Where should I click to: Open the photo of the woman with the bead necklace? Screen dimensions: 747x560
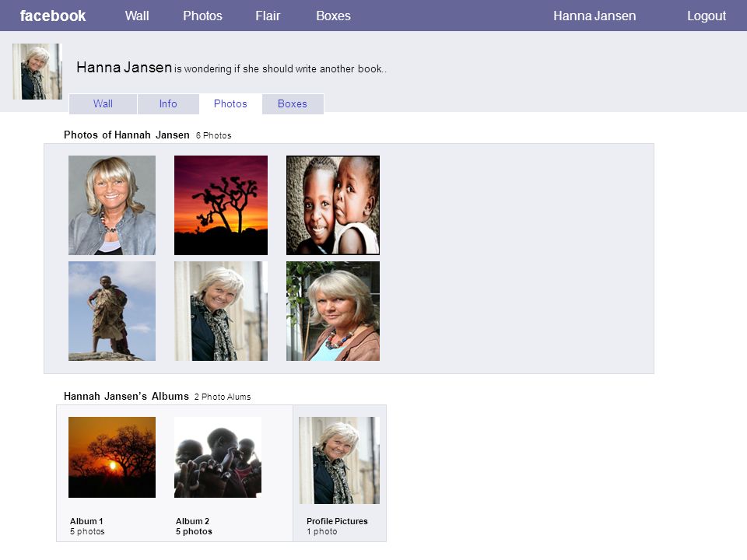click(333, 311)
